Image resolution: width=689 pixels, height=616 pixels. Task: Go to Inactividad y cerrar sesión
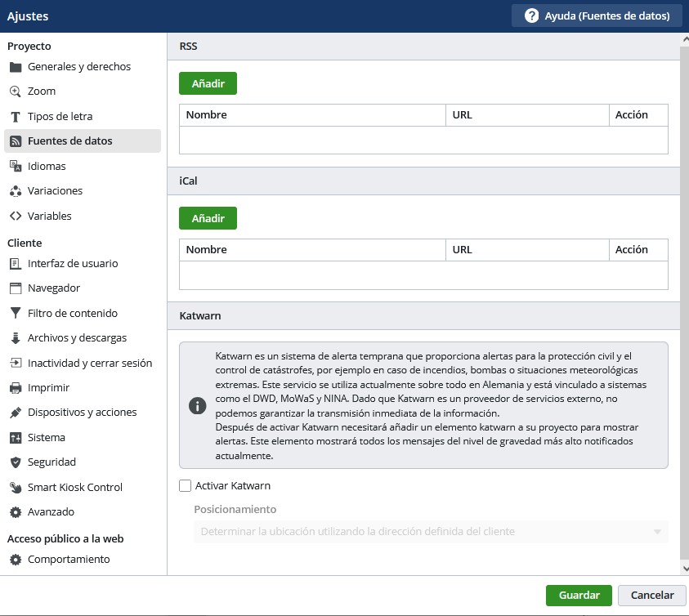pyautogui.click(x=89, y=363)
